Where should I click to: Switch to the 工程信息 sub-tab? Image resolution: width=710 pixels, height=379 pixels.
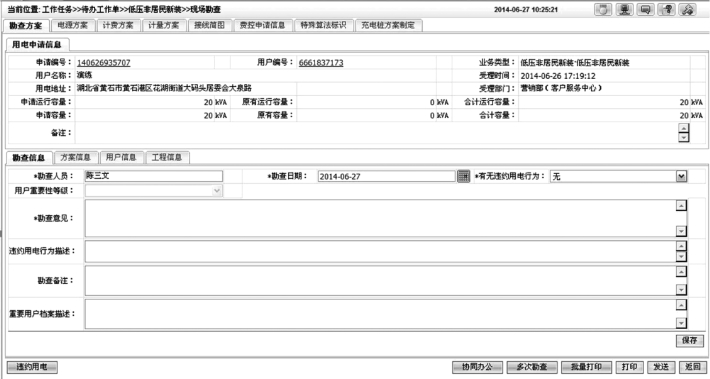pos(167,158)
